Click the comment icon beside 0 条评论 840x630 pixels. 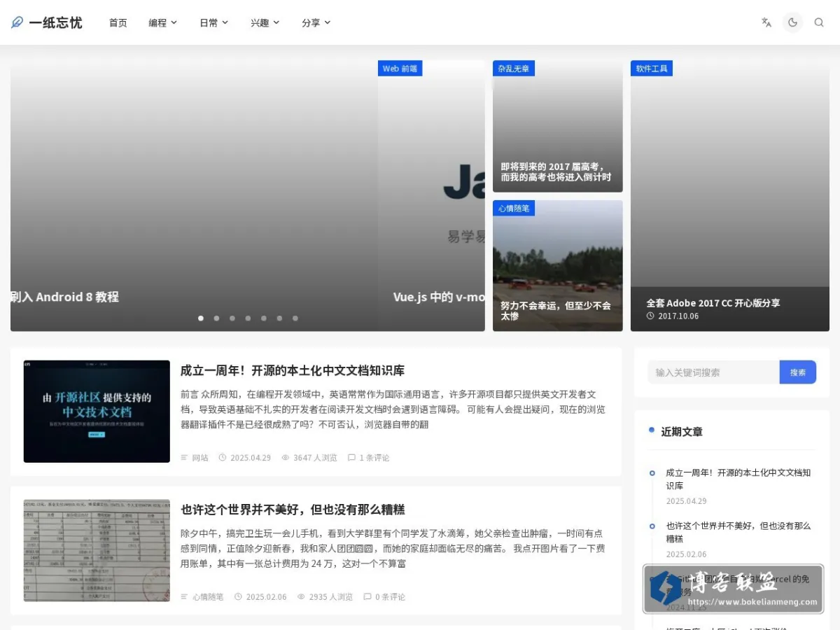[367, 597]
